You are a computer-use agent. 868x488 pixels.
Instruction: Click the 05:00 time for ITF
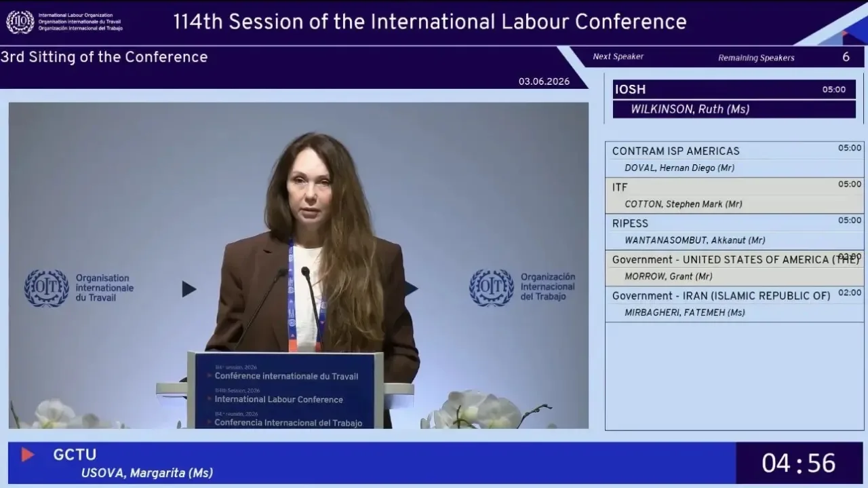pyautogui.click(x=850, y=184)
